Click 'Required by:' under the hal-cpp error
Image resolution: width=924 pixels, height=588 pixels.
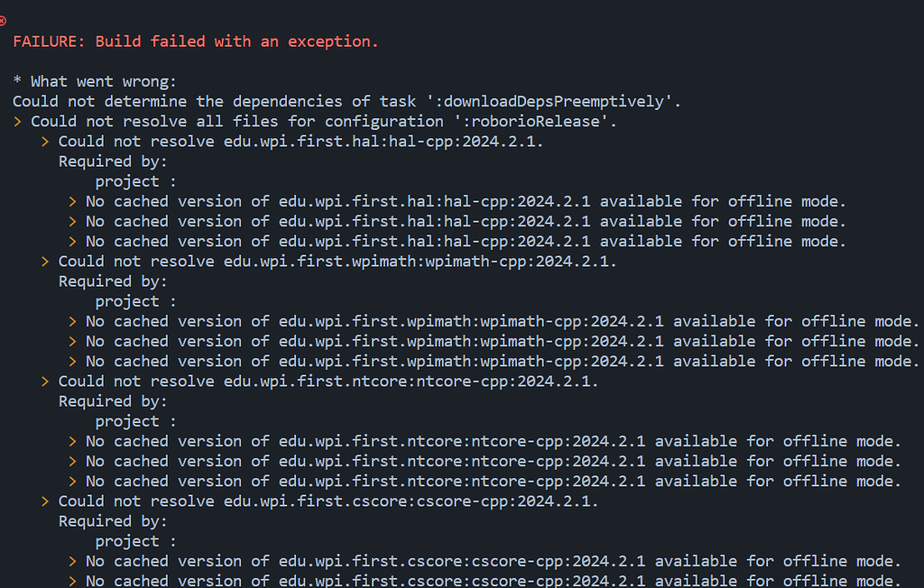[x=113, y=161]
